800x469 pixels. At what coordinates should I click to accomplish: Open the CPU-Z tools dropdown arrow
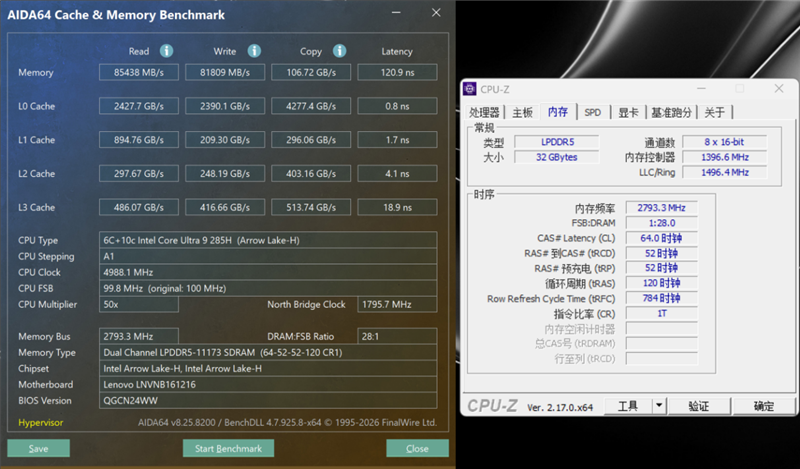(x=659, y=406)
